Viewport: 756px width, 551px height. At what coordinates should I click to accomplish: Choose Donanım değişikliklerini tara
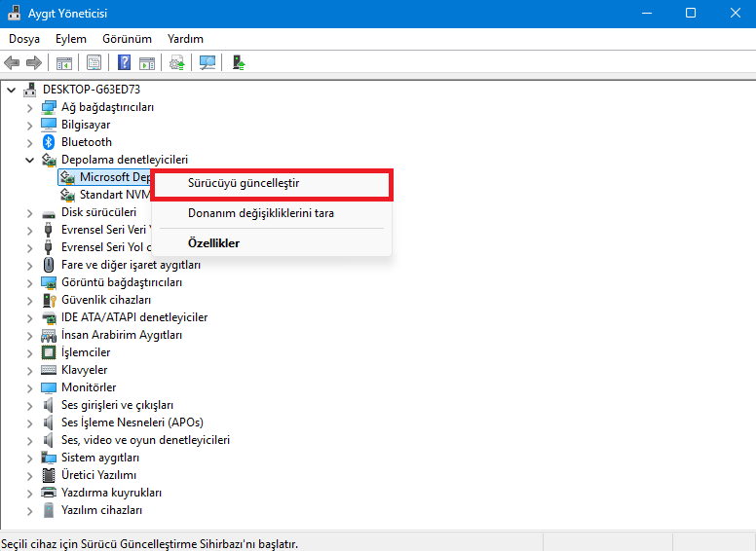(272, 213)
